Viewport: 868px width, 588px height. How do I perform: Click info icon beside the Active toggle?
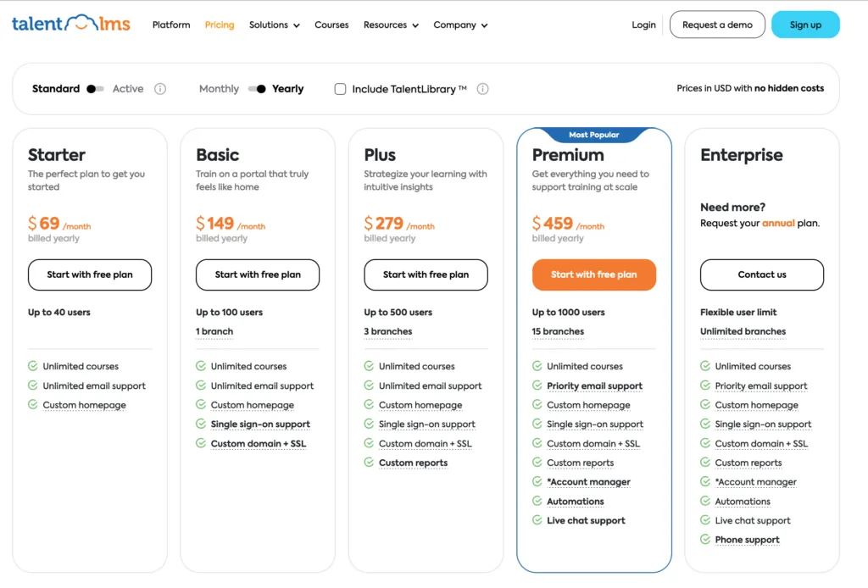coord(160,88)
